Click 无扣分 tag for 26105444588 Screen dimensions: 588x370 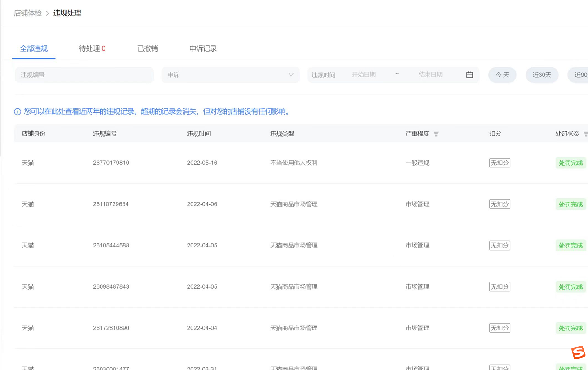(500, 246)
